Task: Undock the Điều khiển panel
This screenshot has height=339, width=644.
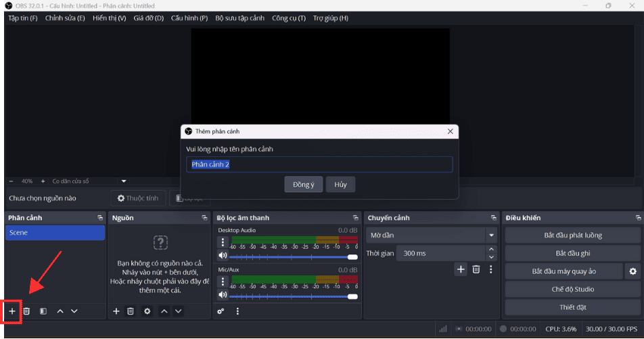Action: click(639, 218)
